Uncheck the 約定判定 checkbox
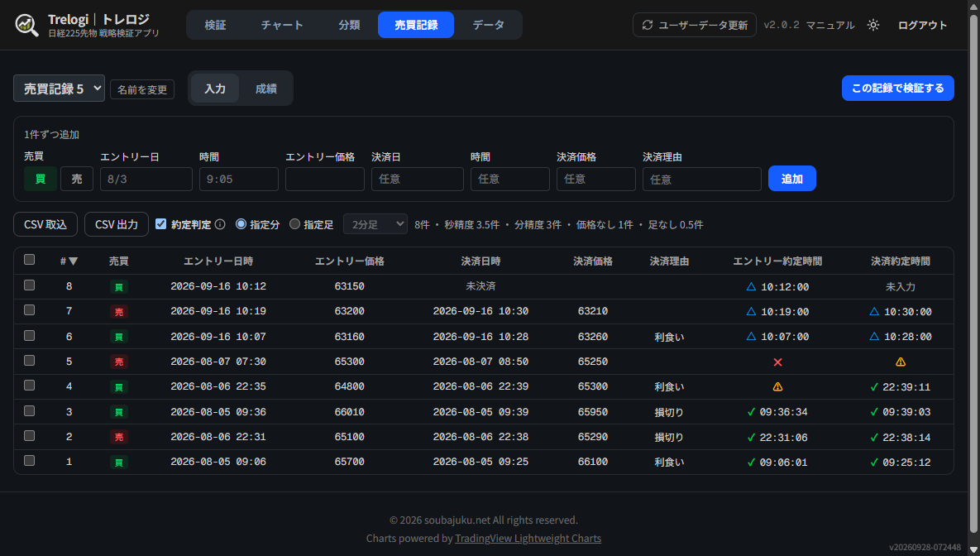 point(160,223)
